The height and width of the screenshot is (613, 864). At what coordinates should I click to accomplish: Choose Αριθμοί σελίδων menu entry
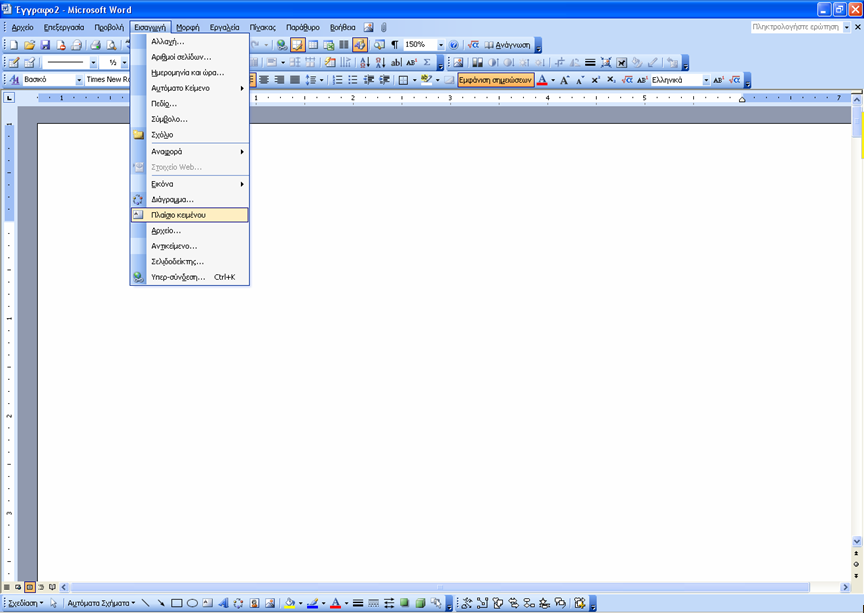point(190,57)
